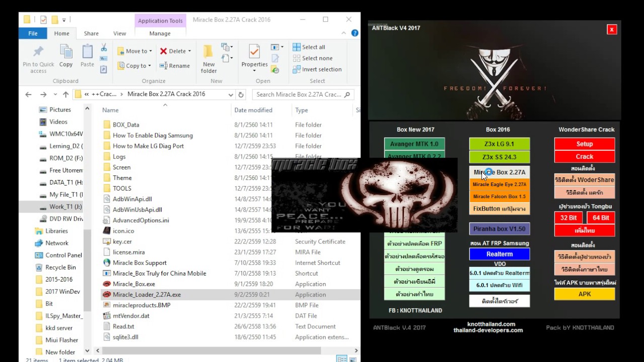The image size is (644, 362).
Task: Open the File menu tab
Action: click(x=33, y=33)
